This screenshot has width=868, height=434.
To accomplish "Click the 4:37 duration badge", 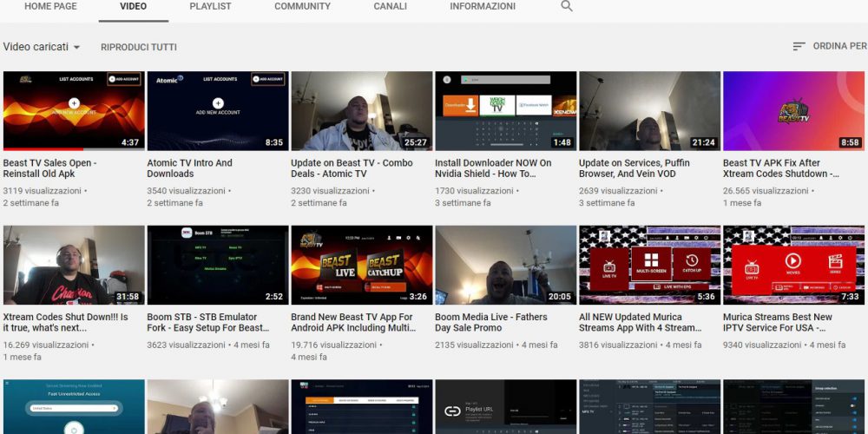I will point(130,142).
